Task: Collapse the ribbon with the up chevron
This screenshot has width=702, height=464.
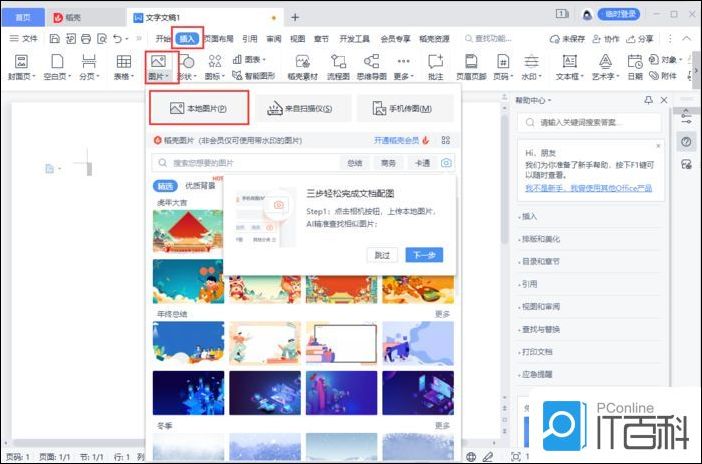Action: [686, 39]
